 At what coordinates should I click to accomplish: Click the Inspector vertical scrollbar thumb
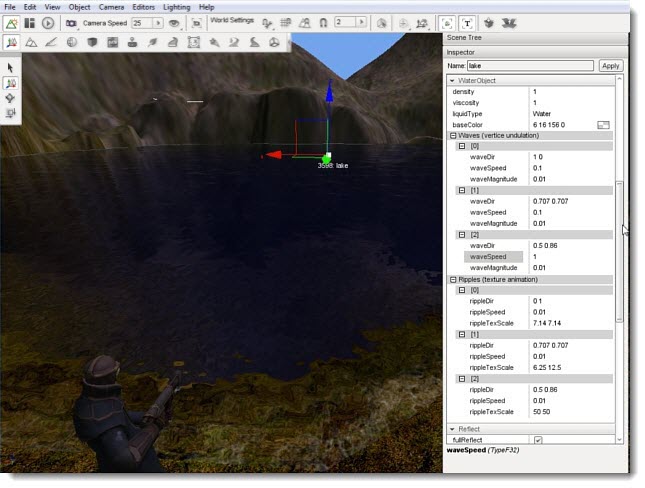point(619,251)
